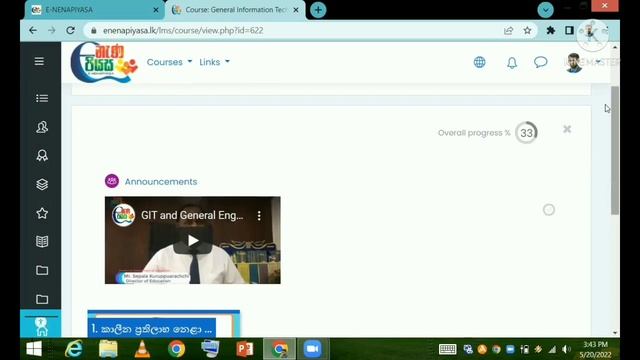Open File Explorer from taskbar
This screenshot has height=360, width=640.
click(108, 349)
